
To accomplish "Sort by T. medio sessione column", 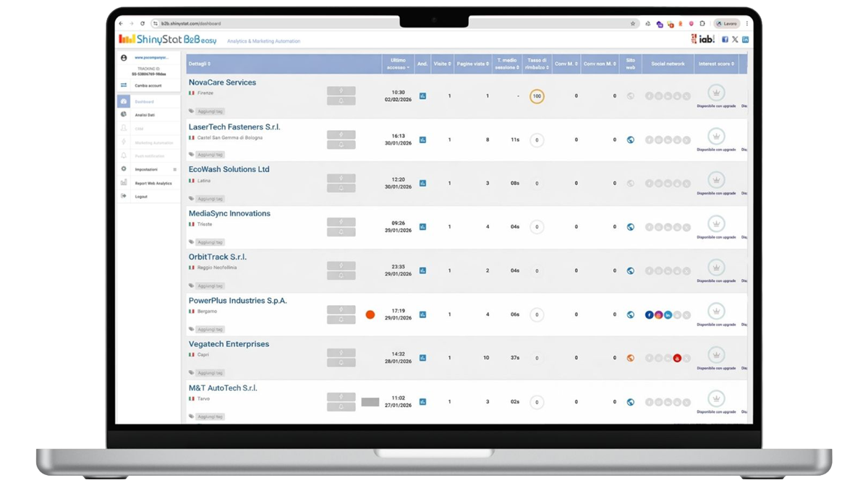I will 507,64.
